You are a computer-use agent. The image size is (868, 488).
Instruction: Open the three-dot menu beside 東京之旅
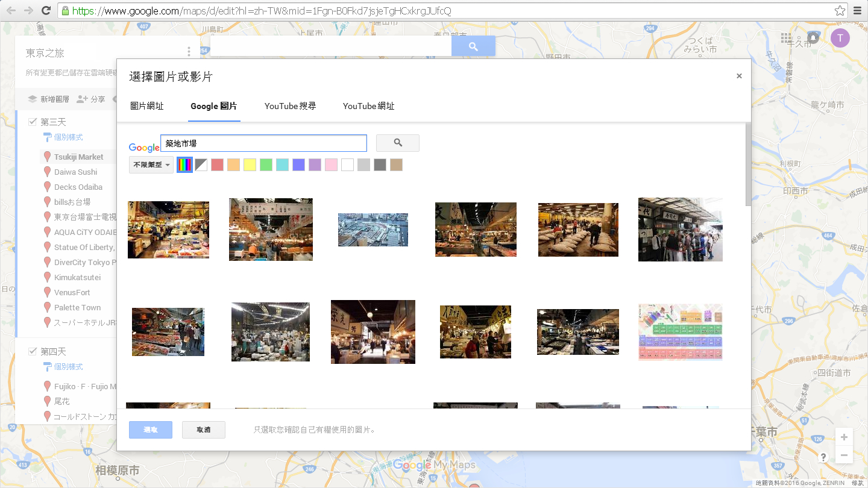189,52
